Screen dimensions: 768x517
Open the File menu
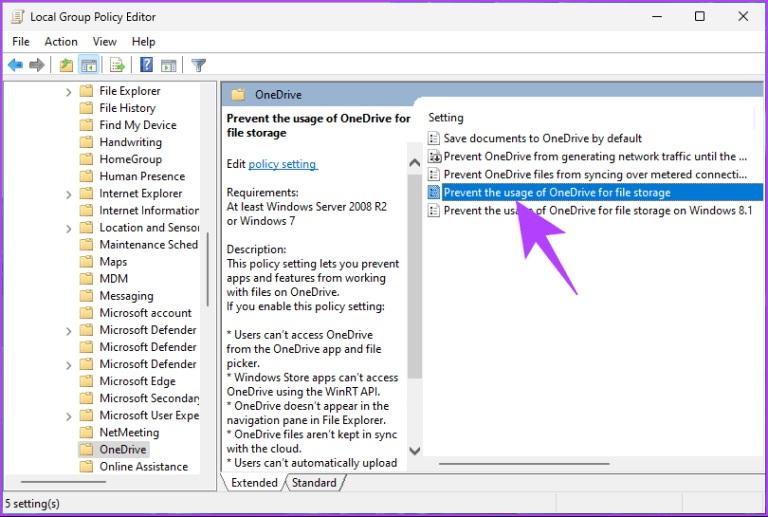tap(21, 42)
